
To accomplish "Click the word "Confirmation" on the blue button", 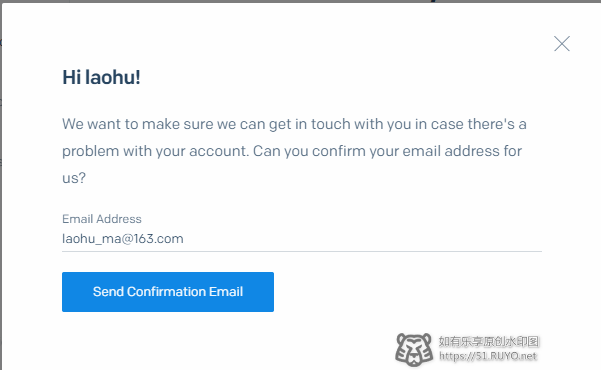I will (166, 292).
